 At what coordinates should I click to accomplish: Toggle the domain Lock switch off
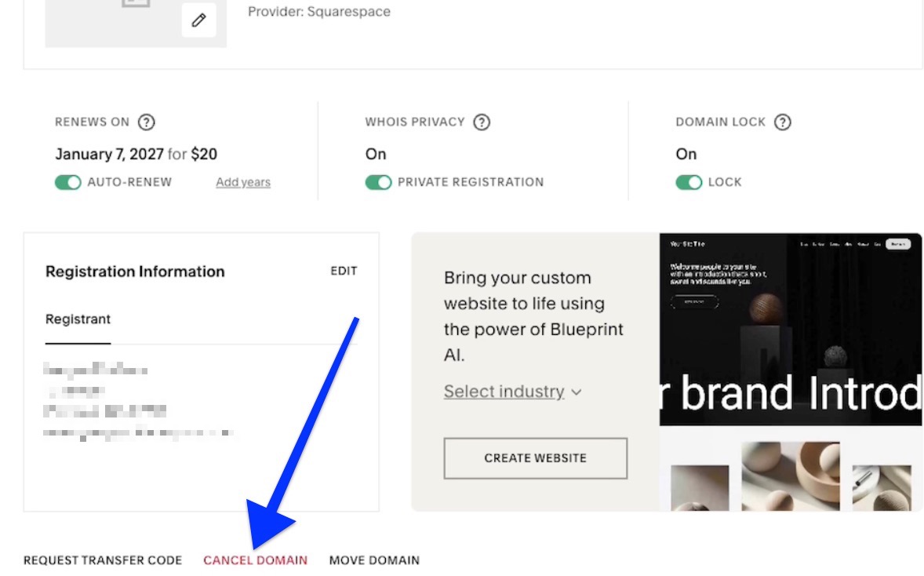point(689,181)
